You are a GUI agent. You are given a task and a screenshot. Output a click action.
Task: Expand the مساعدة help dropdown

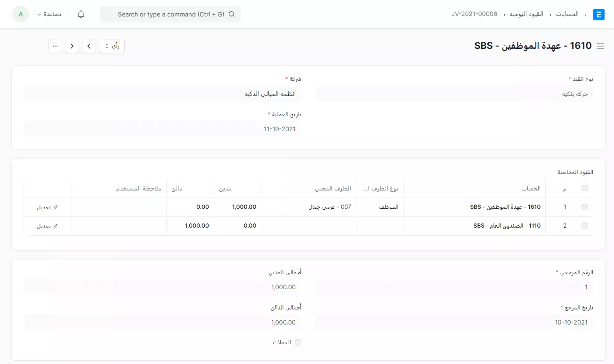(x=49, y=14)
